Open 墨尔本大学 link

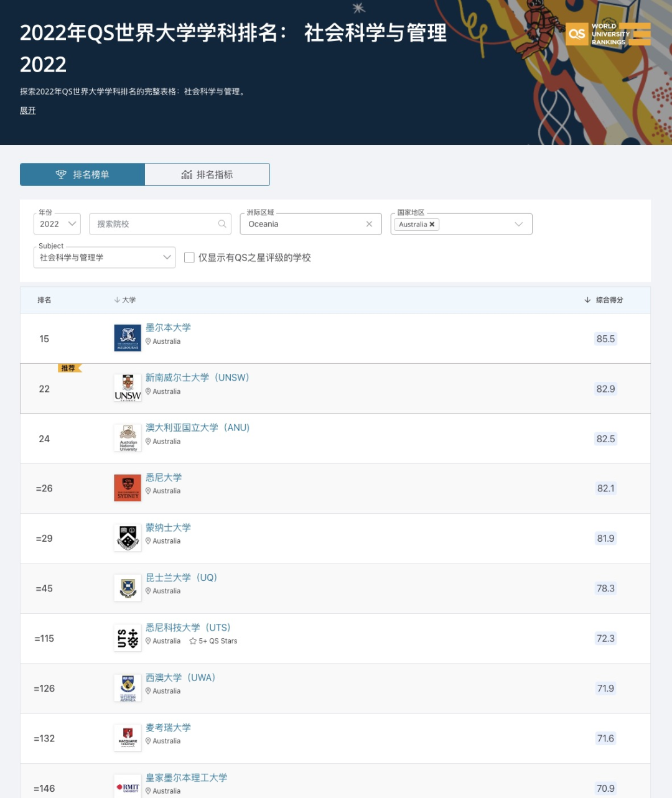click(x=168, y=328)
